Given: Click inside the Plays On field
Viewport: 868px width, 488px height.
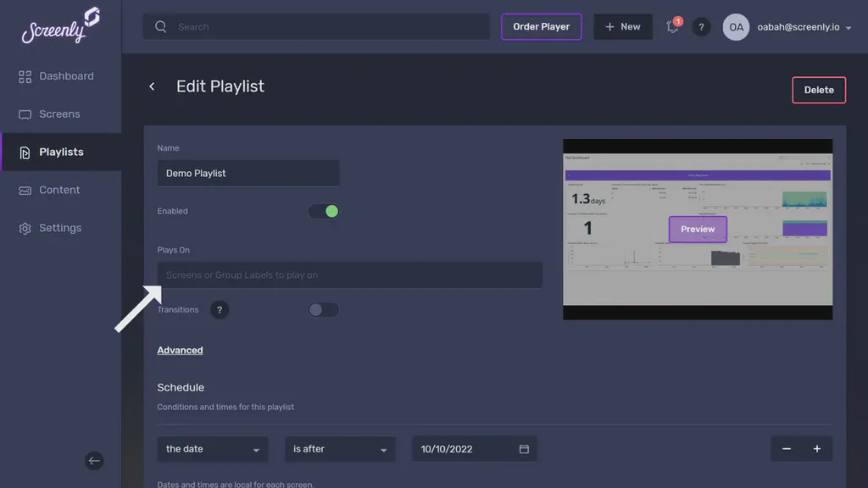Looking at the screenshot, I should (349, 274).
